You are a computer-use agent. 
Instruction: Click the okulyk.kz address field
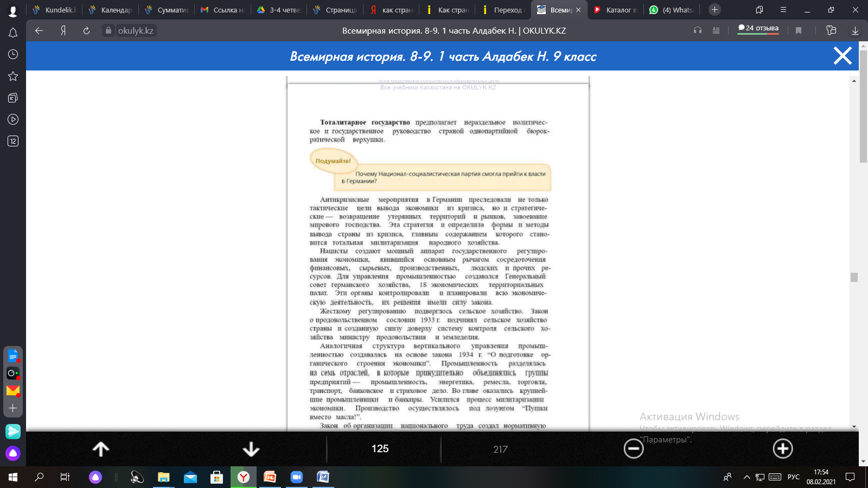pyautogui.click(x=136, y=31)
